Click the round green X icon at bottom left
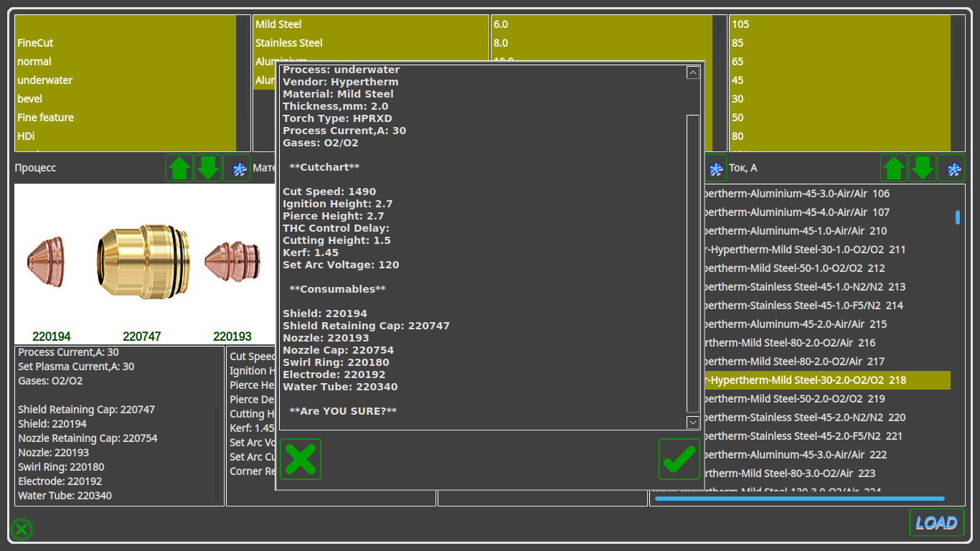Viewport: 980px width, 551px height. [22, 529]
